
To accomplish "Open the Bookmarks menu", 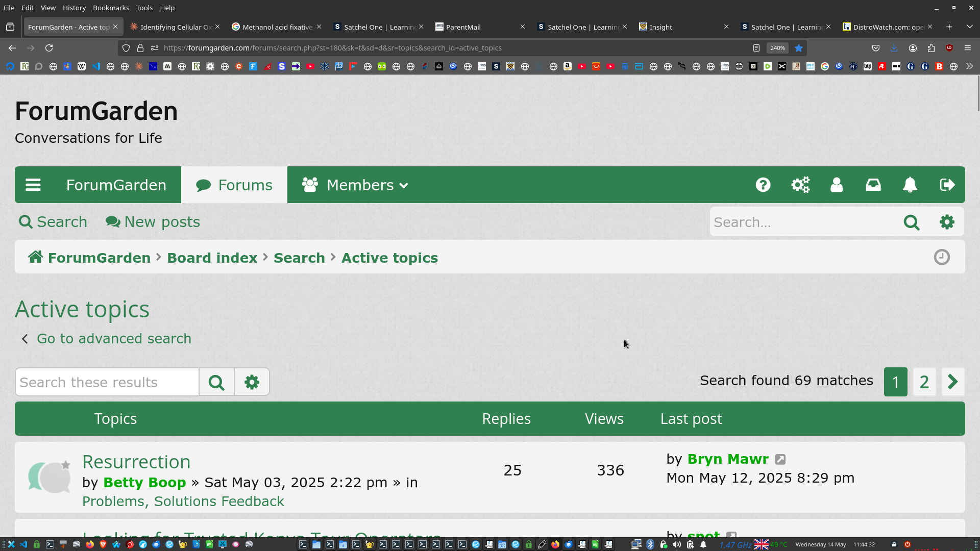I will 111,8.
